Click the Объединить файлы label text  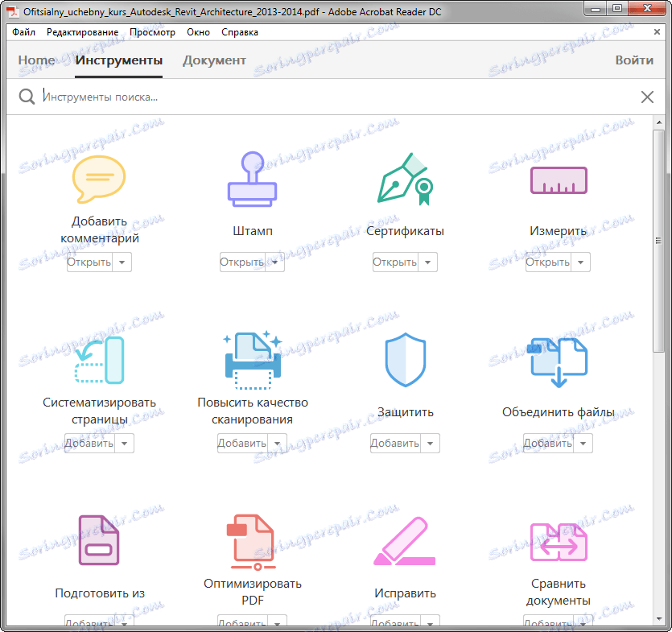(x=559, y=412)
